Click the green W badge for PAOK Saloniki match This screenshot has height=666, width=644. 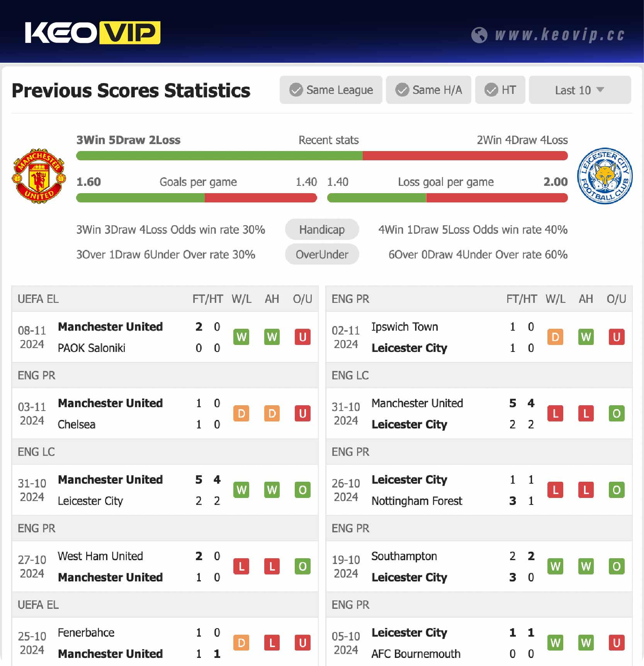(241, 336)
